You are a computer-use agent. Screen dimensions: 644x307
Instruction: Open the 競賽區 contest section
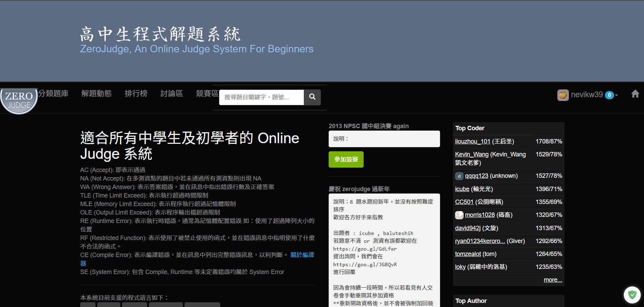(207, 93)
